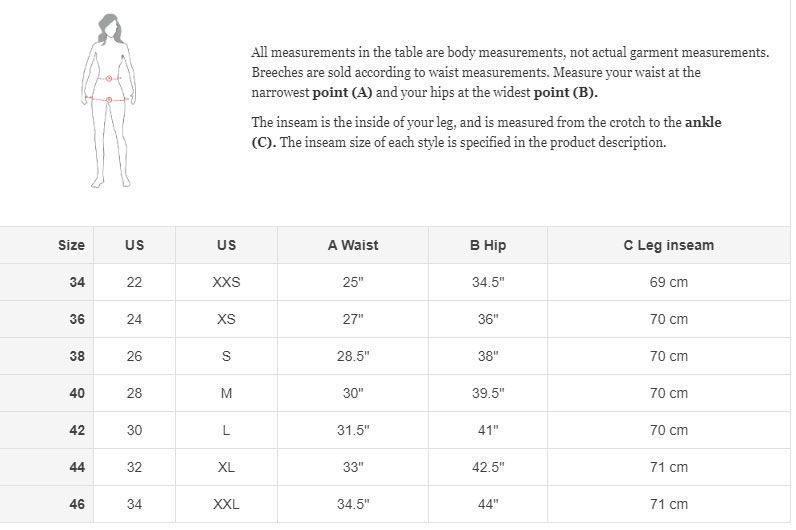Image resolution: width=796 pixels, height=530 pixels.
Task: Click the Size column header
Action: click(71, 245)
